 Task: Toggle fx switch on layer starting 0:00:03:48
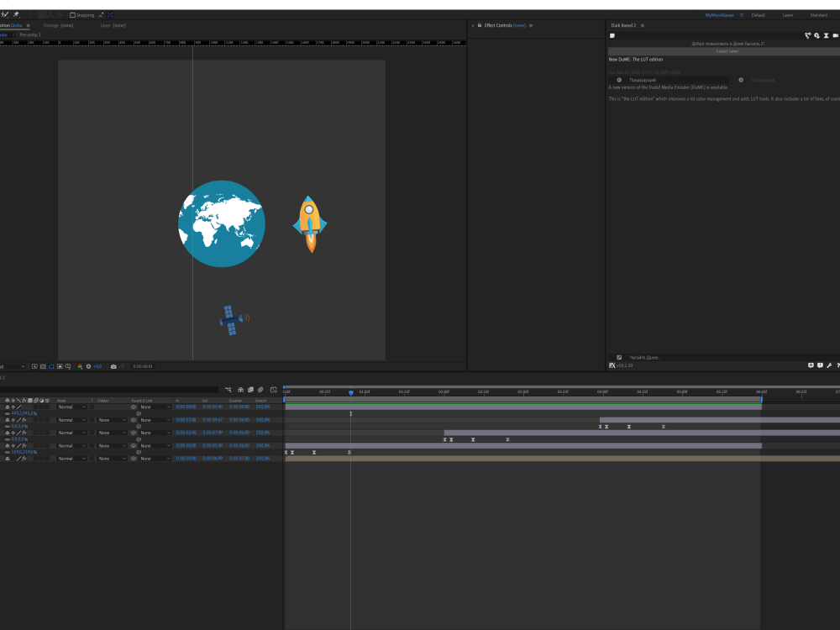(x=24, y=420)
